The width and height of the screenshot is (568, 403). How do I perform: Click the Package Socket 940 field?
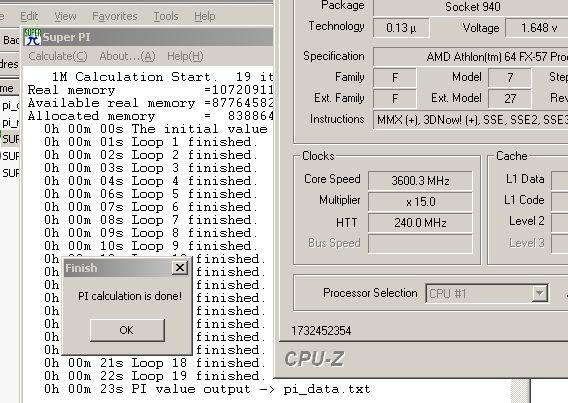coord(471,7)
